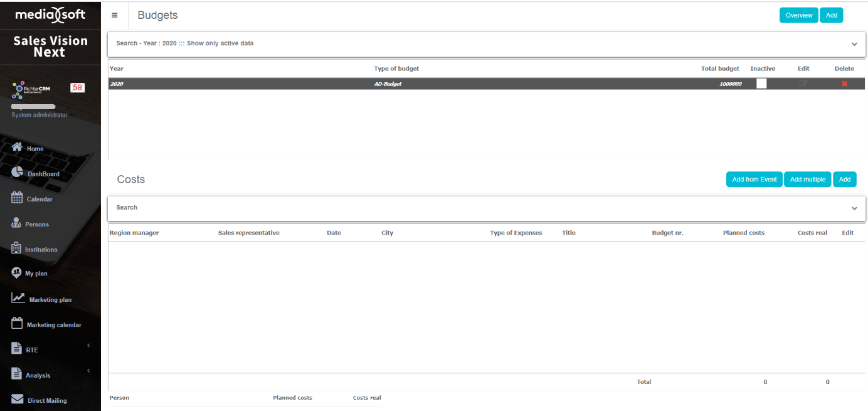Click the Calendar grid icon
The width and height of the screenshot is (868, 411).
[17, 198]
